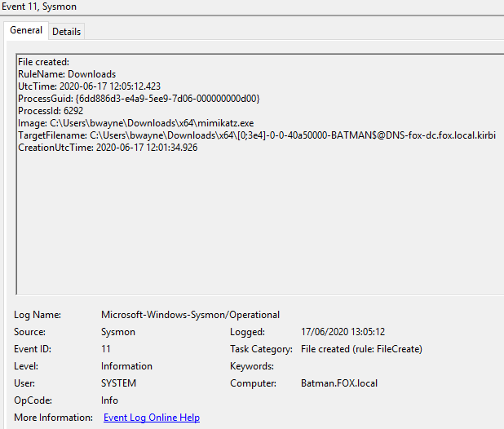Click the UtcTime value 2020-06-17 12:05:12.423
The image size is (504, 429).
pyautogui.click(x=110, y=86)
